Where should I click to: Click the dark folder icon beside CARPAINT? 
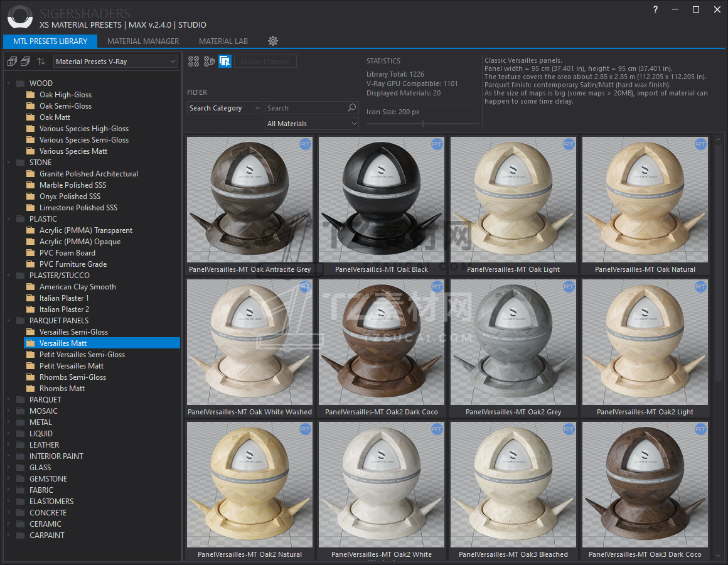21,535
